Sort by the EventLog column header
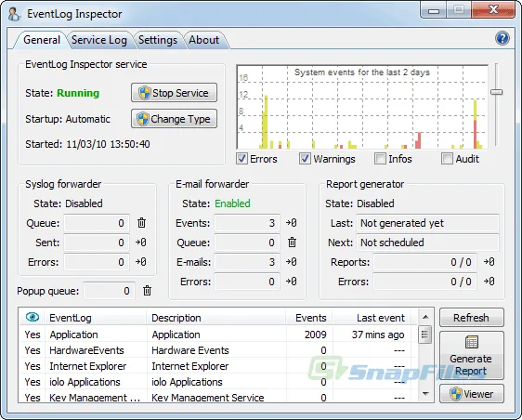 [96, 318]
